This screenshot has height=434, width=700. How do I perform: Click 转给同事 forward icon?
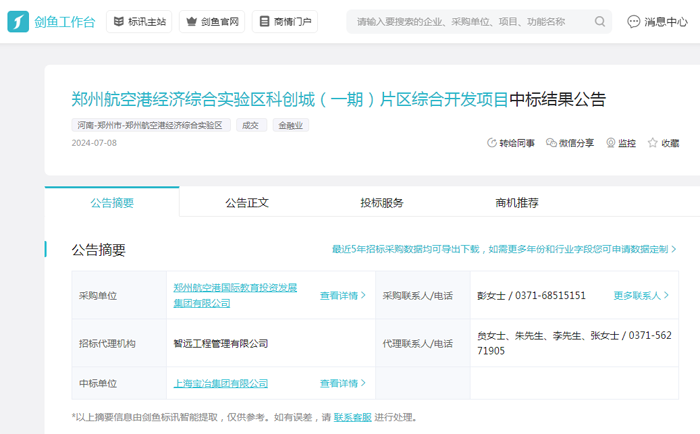tap(491, 143)
